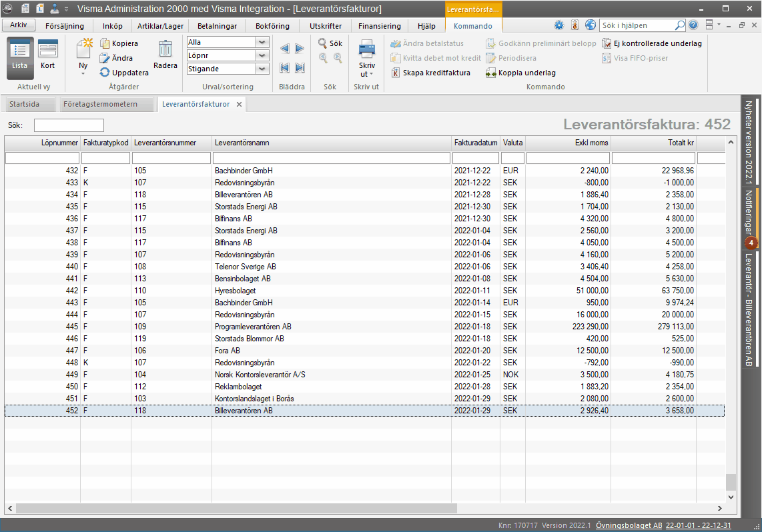
Task: Open Sök search in the ribbon
Action: tap(330, 43)
